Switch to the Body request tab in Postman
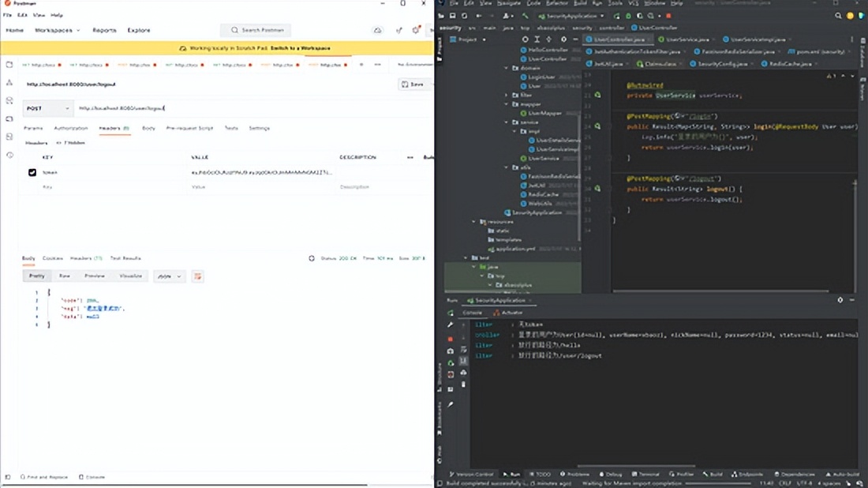Image resolution: width=868 pixels, height=488 pixels. coord(148,128)
